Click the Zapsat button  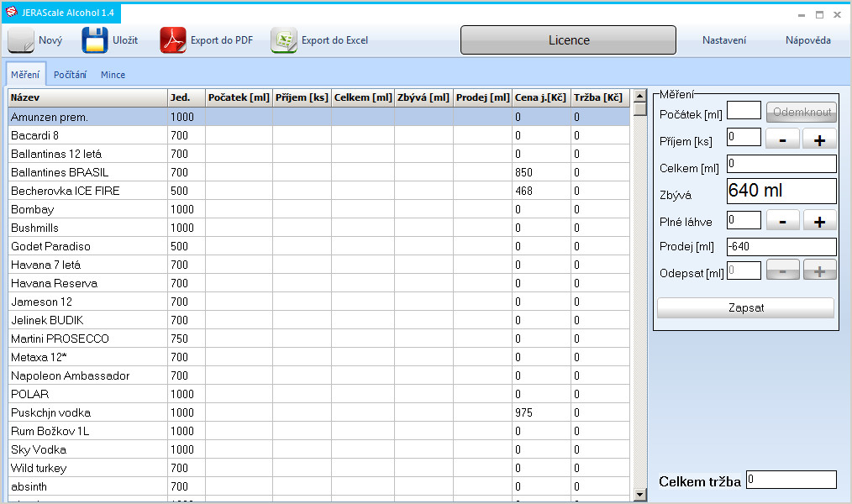point(745,308)
